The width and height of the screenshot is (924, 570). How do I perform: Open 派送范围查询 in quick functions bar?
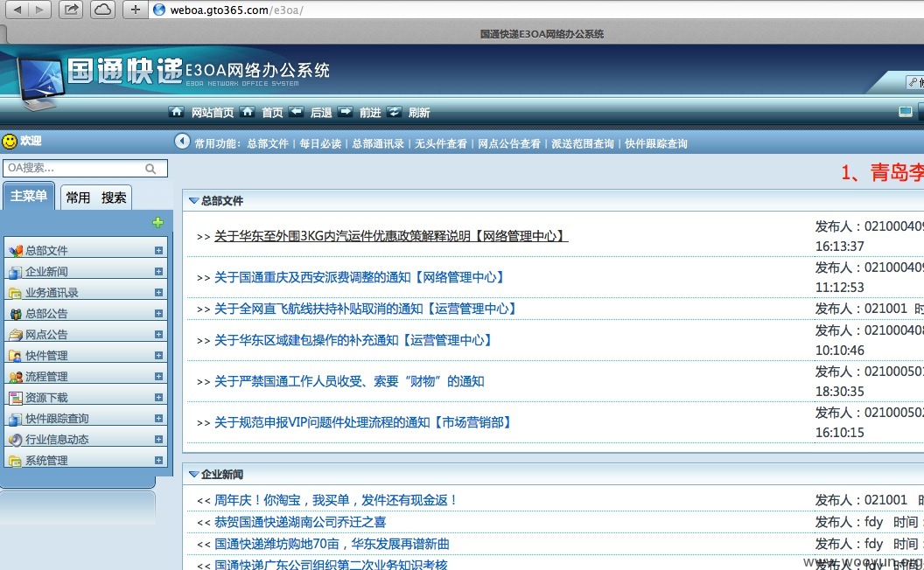pyautogui.click(x=582, y=143)
